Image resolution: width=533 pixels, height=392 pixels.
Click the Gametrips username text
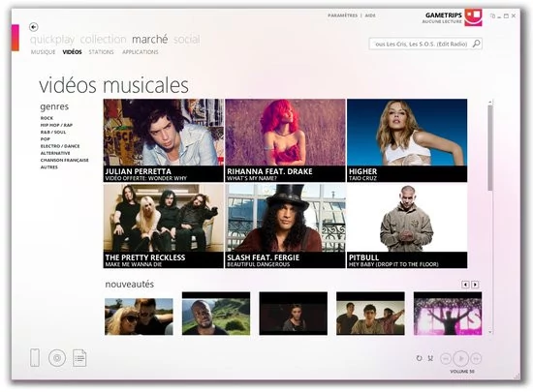pyautogui.click(x=443, y=15)
